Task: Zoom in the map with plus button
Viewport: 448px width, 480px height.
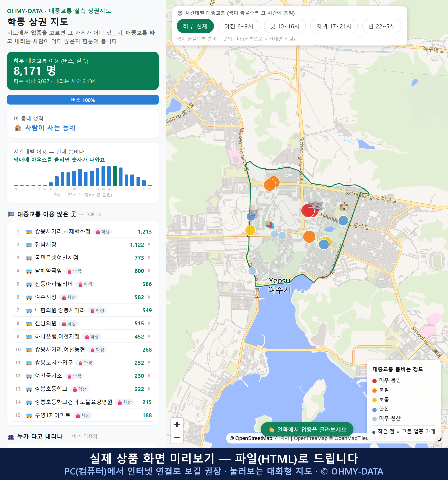Action: point(177,424)
